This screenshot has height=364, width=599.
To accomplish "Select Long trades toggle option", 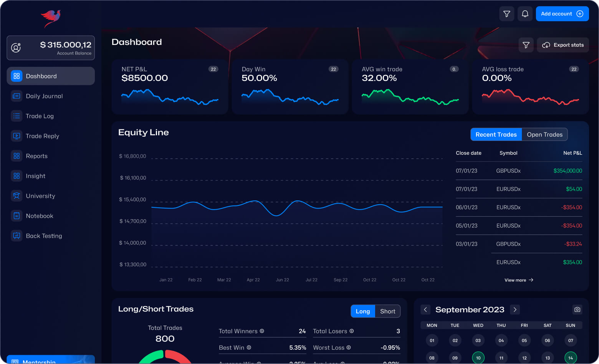I will (362, 311).
